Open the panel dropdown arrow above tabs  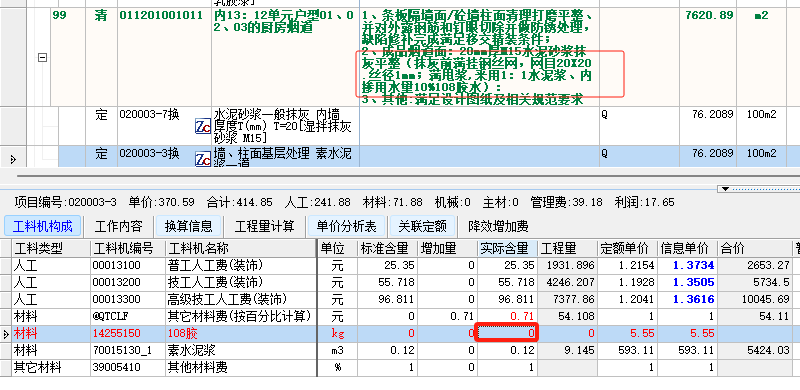[x=725, y=189]
